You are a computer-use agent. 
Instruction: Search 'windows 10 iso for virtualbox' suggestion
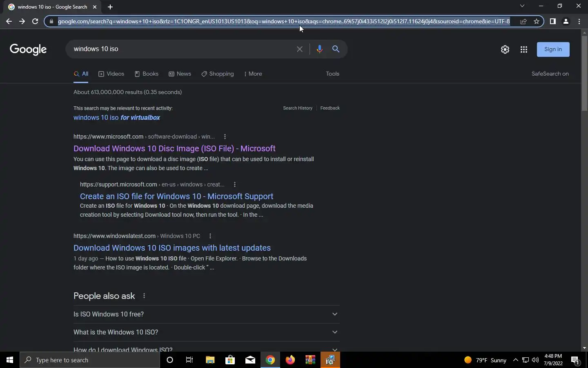(x=117, y=118)
